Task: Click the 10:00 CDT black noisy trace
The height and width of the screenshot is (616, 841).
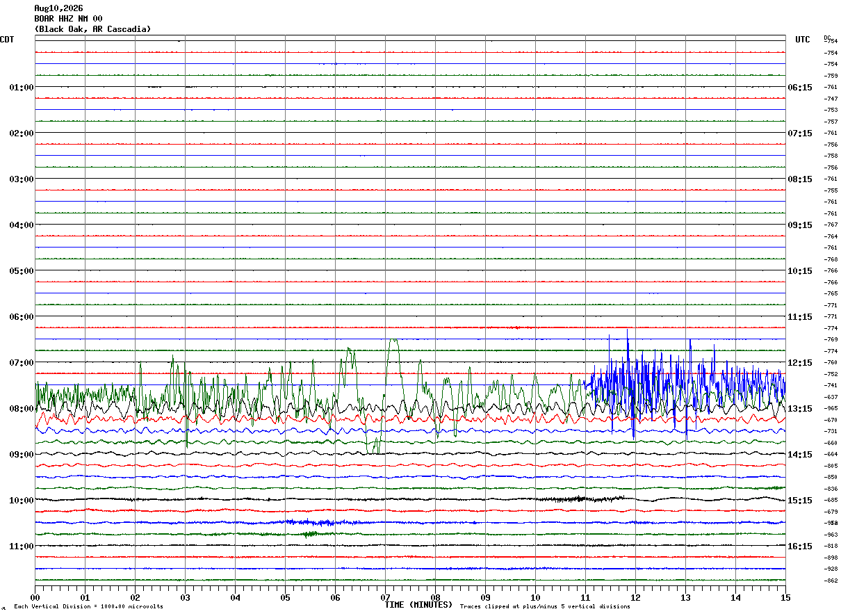Action: (x=410, y=499)
